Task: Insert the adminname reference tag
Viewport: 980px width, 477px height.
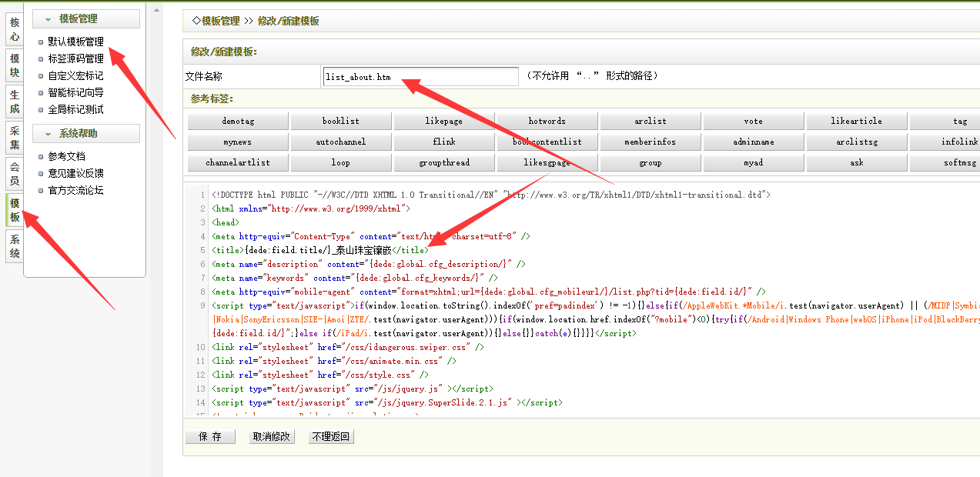Action: pyautogui.click(x=754, y=142)
